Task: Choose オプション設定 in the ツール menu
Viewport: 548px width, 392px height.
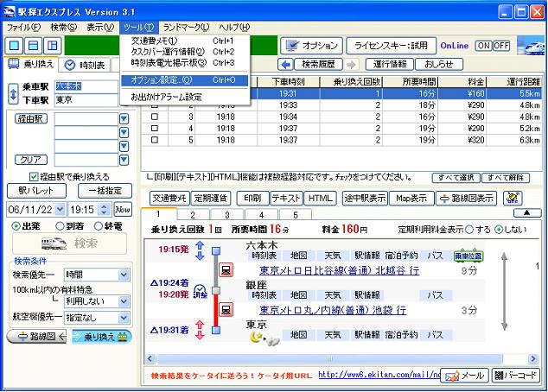Action: click(x=184, y=80)
